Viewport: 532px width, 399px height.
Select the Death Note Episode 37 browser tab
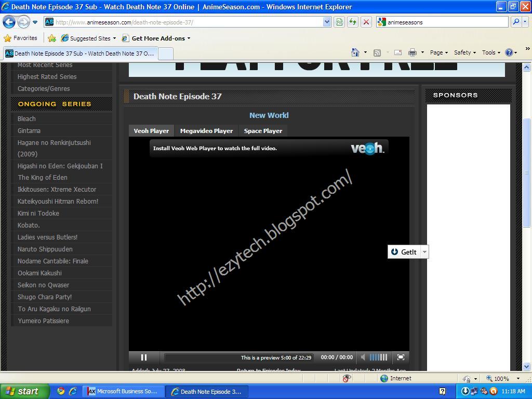click(x=81, y=54)
